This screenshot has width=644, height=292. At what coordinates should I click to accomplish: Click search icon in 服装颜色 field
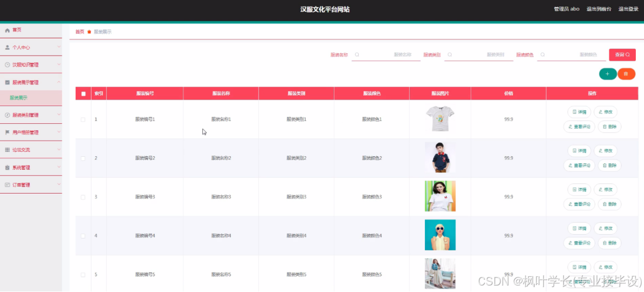click(x=543, y=55)
